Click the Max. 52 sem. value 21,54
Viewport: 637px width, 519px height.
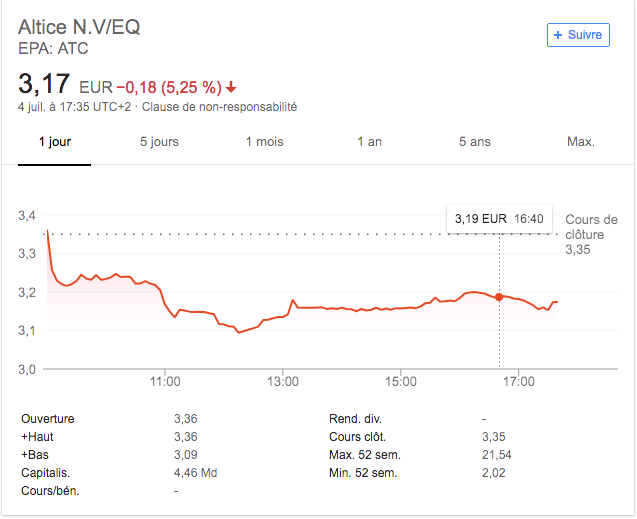(x=497, y=455)
